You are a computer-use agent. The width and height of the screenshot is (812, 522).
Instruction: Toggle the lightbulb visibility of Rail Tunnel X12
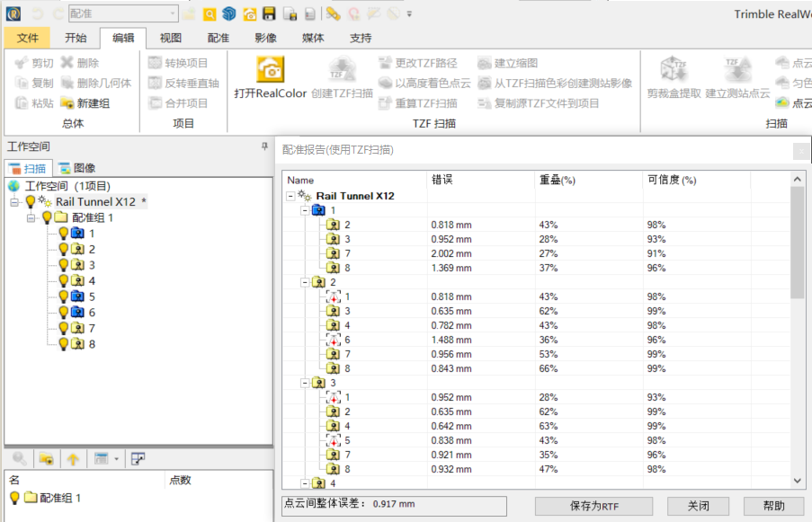click(30, 201)
